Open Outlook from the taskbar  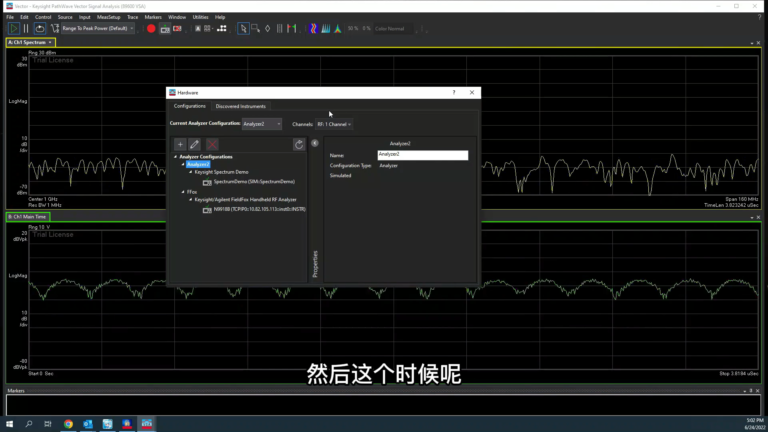pyautogui.click(x=88, y=424)
